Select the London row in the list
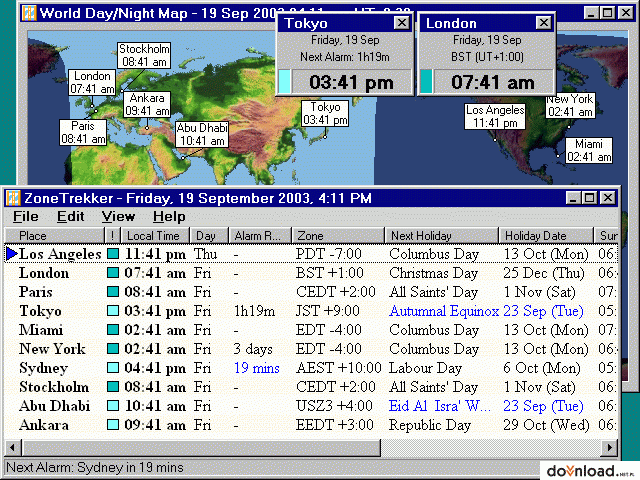This screenshot has height=480, width=640. pos(311,273)
